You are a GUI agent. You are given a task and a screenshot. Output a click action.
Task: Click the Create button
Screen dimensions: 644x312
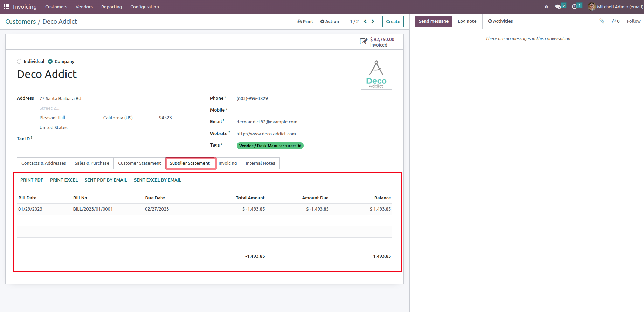(393, 21)
